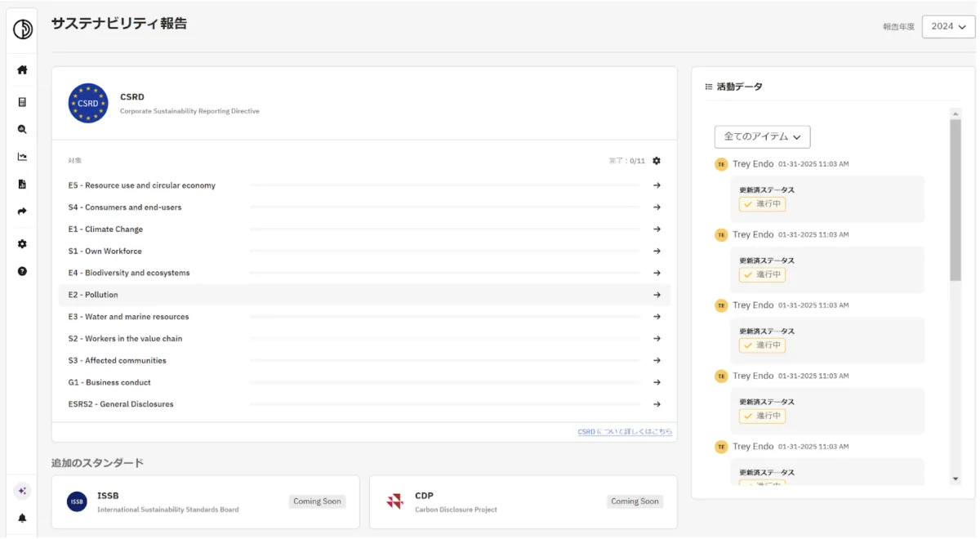Click the share arrow icon in sidebar
This screenshot has height=539, width=980.
22,212
